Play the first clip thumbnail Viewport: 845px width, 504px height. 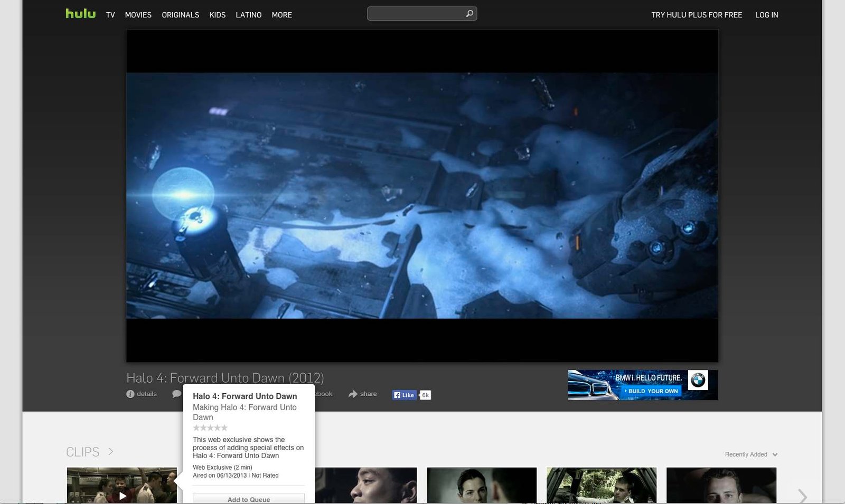coord(122,485)
